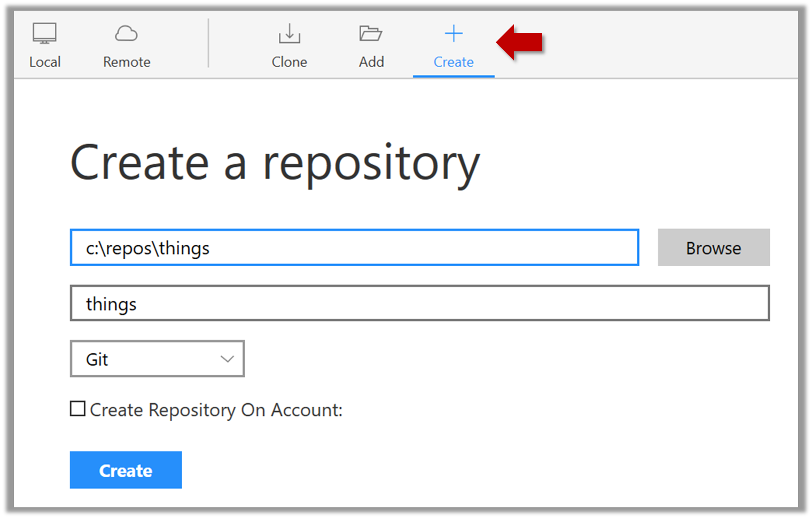Viewport: 812px width, 518px height.
Task: Click the Create plus icon in toolbar
Action: point(454,34)
